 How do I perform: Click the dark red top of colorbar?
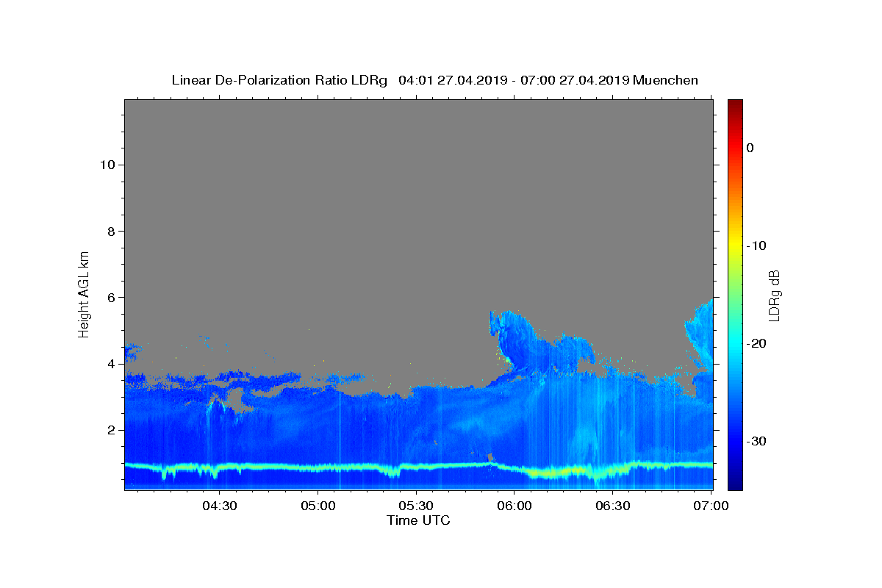click(735, 104)
